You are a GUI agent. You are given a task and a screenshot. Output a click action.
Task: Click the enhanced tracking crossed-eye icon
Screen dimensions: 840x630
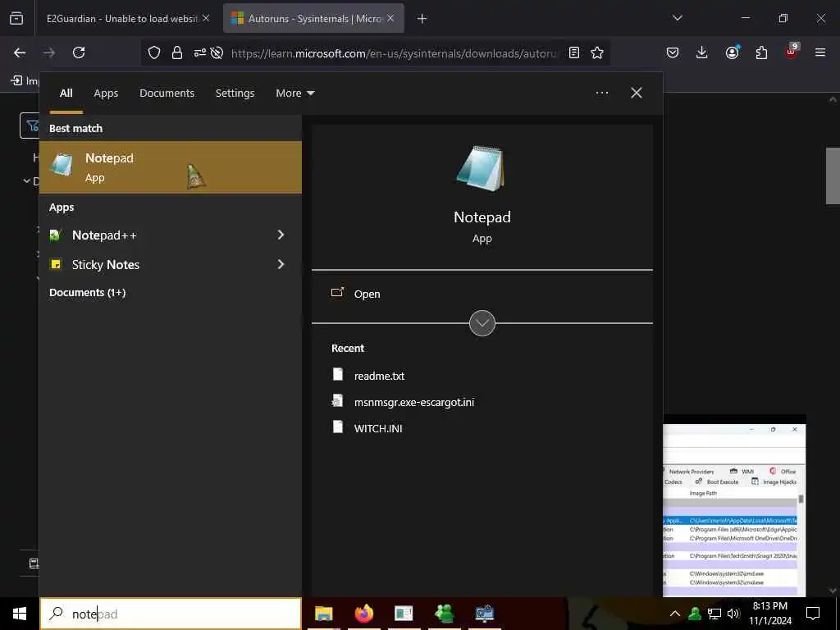[217, 52]
